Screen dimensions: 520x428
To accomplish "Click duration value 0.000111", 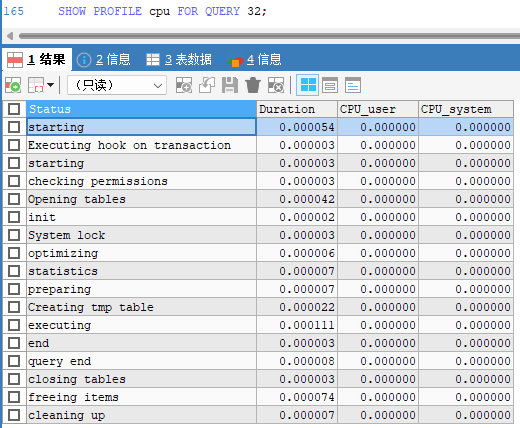I will 297,325.
